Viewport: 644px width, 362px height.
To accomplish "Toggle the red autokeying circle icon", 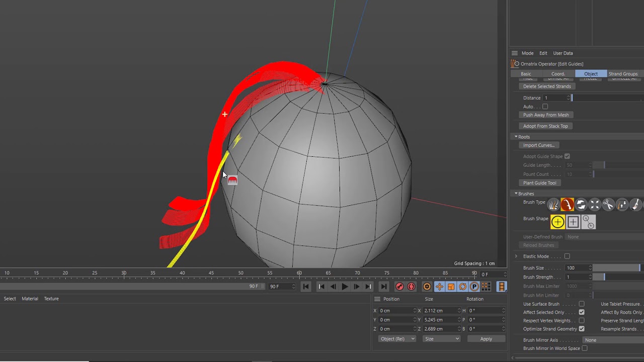I will [412, 287].
